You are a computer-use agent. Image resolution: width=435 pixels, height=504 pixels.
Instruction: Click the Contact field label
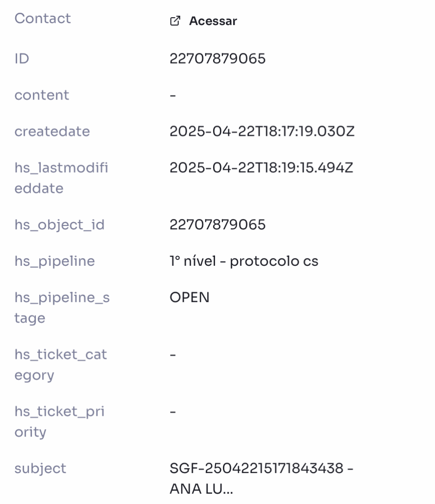click(42, 18)
